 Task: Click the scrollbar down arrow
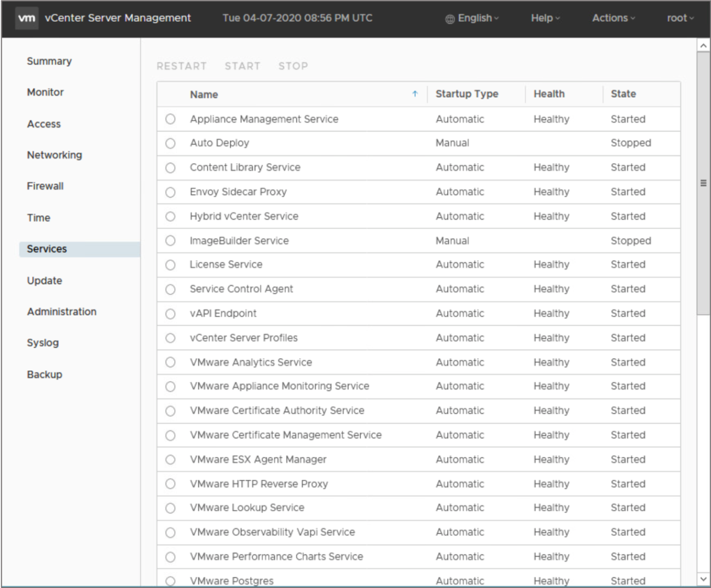[x=703, y=579]
